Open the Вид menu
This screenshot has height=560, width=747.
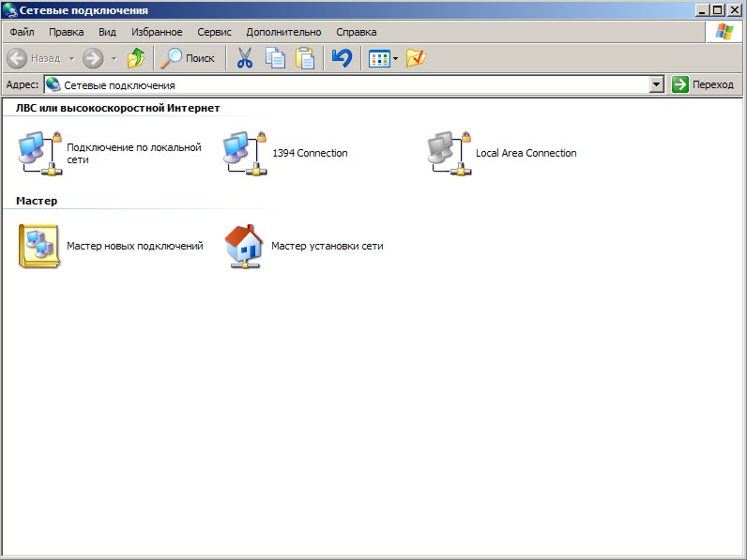click(107, 32)
